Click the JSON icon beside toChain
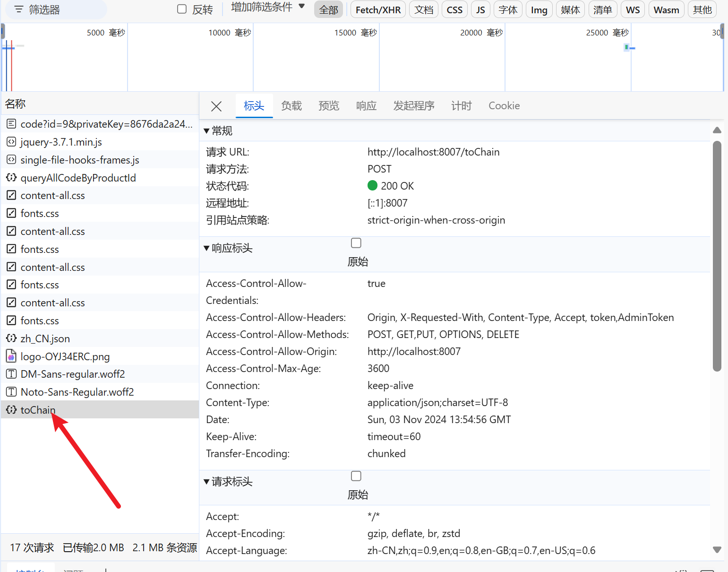 tap(11, 410)
